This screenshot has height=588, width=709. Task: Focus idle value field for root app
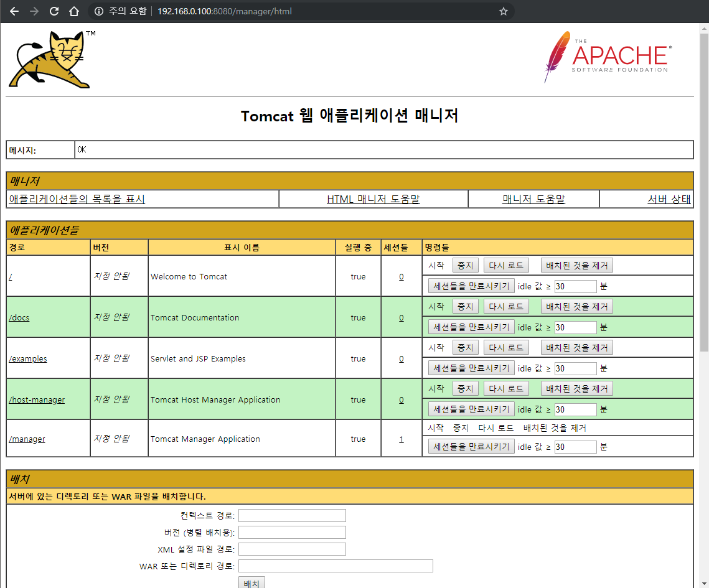[x=576, y=287]
